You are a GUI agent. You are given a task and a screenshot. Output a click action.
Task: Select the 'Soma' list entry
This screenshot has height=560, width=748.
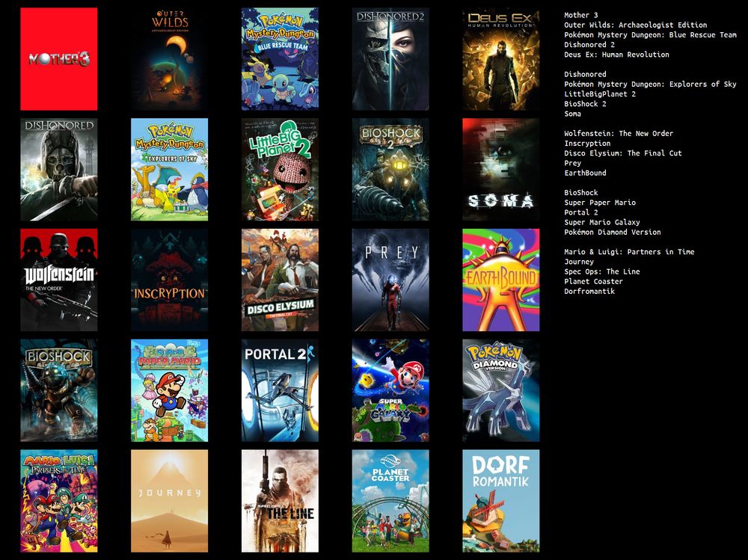572,114
